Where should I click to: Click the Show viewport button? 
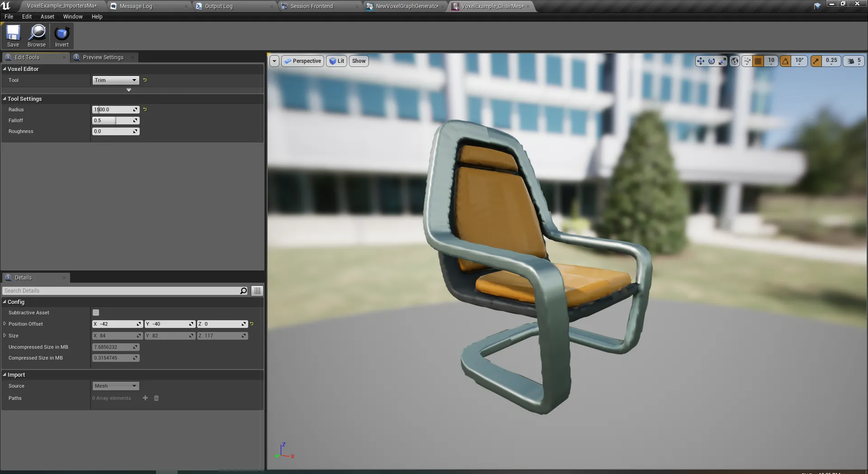pyautogui.click(x=359, y=61)
